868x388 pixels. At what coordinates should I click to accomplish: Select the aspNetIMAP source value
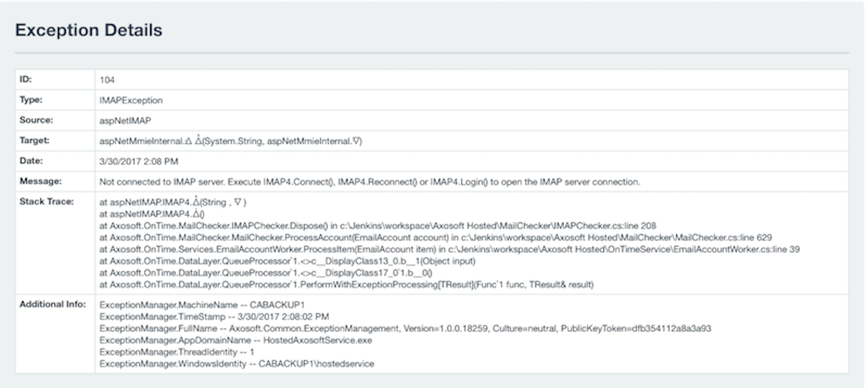(x=125, y=121)
